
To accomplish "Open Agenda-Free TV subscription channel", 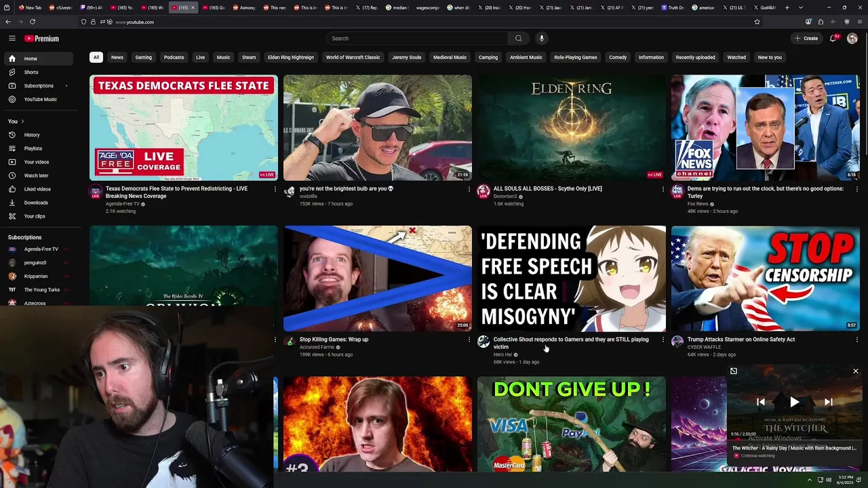I will [x=38, y=249].
